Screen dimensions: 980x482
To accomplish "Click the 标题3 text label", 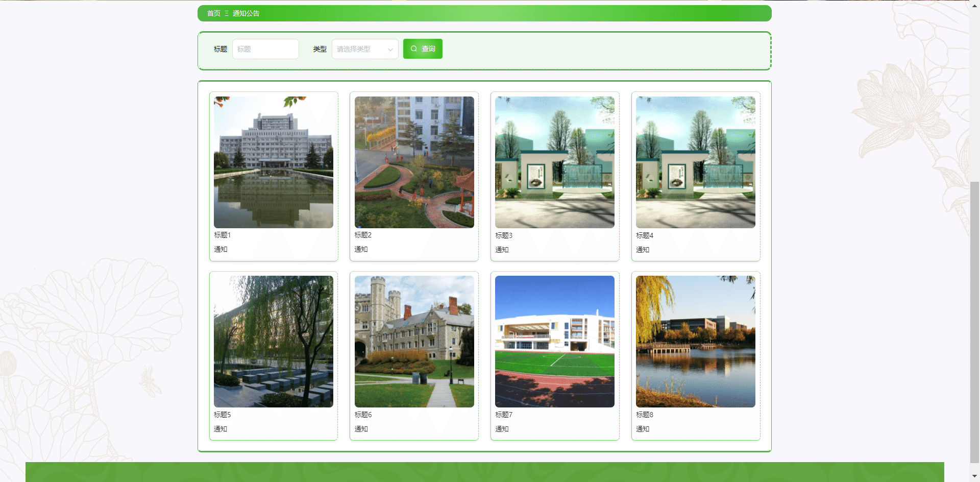I will coord(504,235).
